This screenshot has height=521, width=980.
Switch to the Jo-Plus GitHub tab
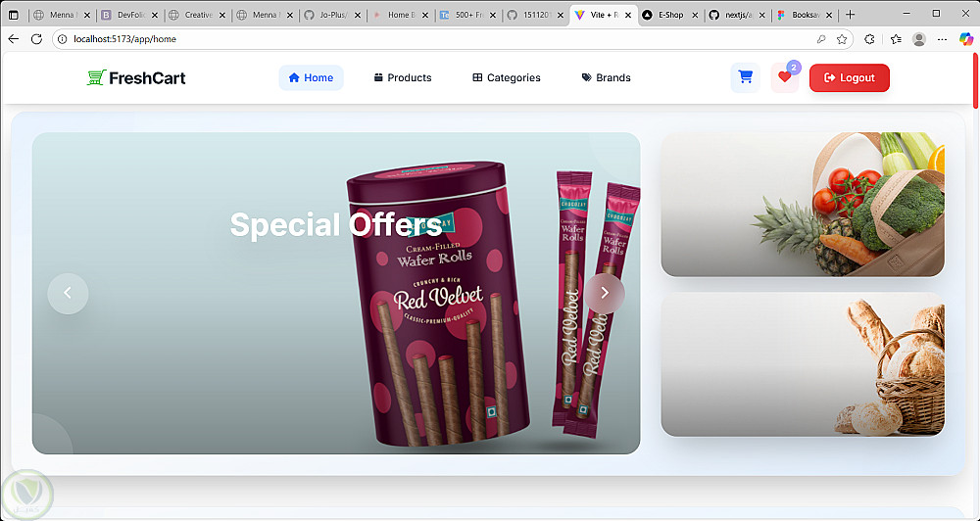tap(332, 15)
